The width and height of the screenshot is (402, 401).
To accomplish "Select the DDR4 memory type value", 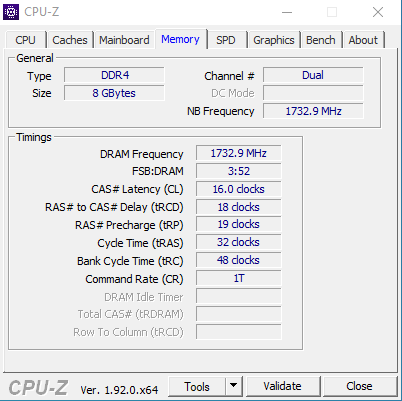I will [114, 75].
